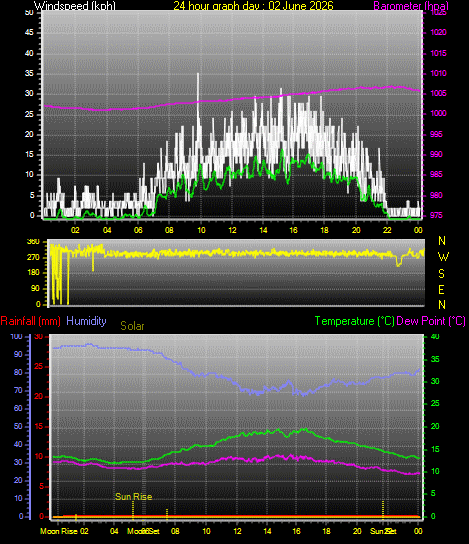Viewport: 469px width, 544px height.
Task: Select the "Temperature (°C)" legend label
Action: tap(355, 321)
